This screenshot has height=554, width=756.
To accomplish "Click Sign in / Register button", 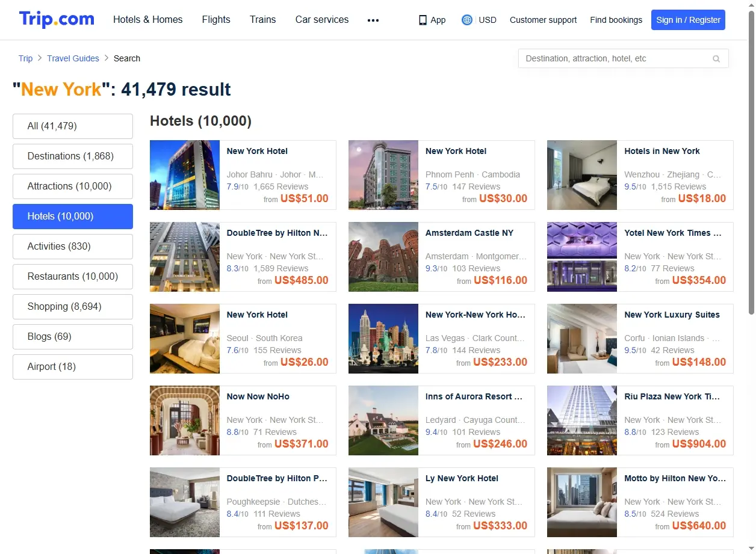I will [x=688, y=20].
